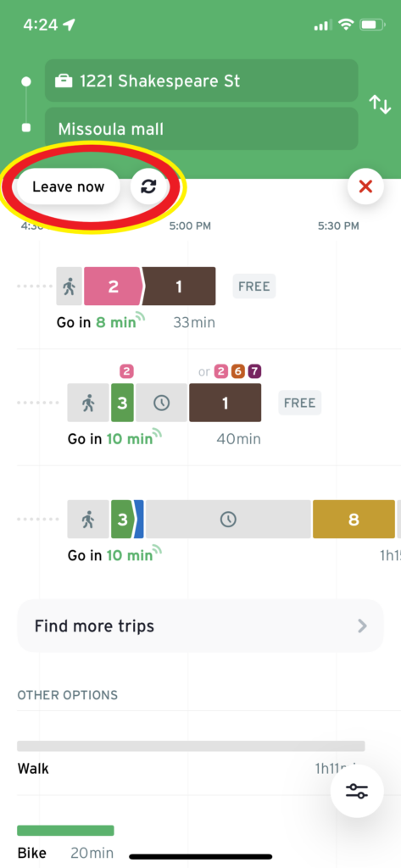Tap walking icon in the 33min trip

(x=70, y=287)
